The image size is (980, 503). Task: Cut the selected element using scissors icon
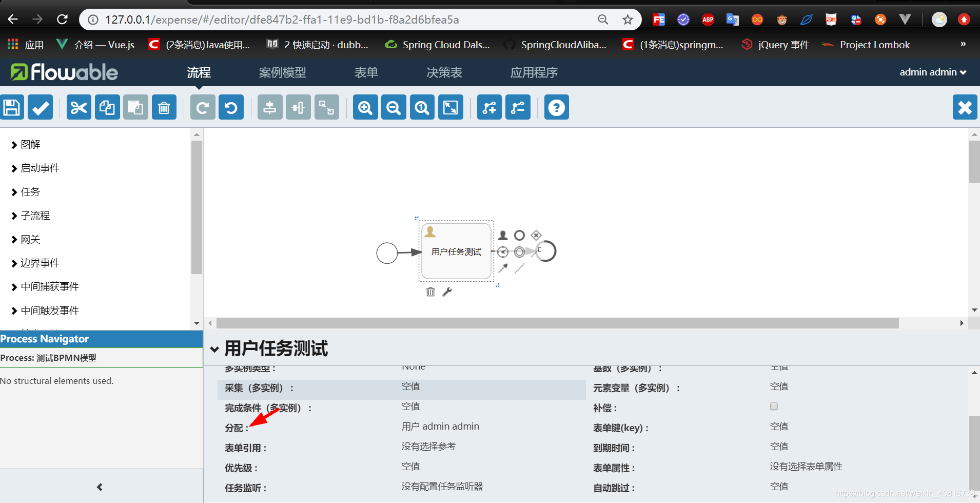coord(79,107)
